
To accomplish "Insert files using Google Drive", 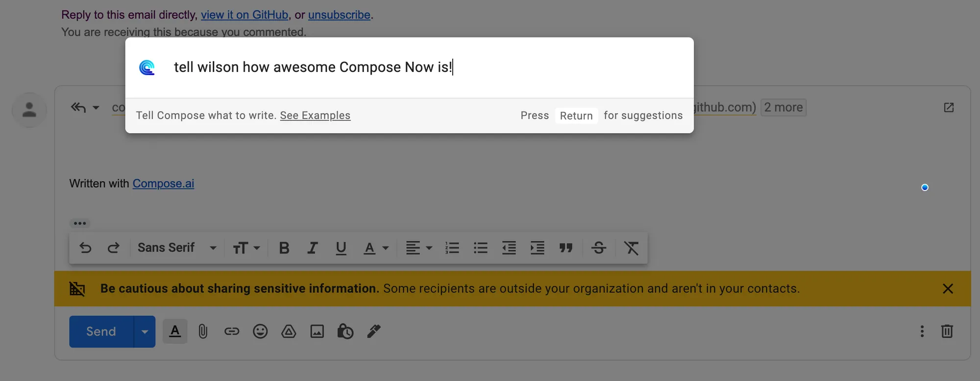I will click(x=289, y=332).
